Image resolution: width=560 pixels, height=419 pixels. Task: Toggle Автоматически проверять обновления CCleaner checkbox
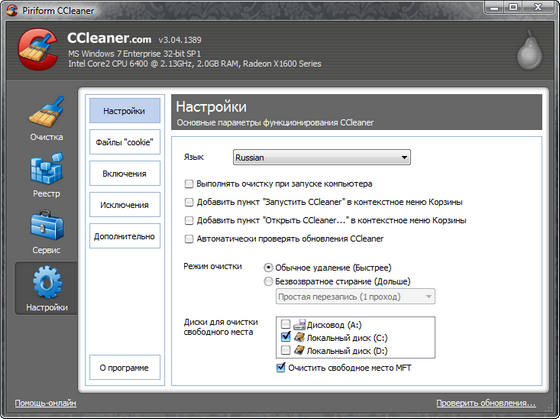click(189, 239)
